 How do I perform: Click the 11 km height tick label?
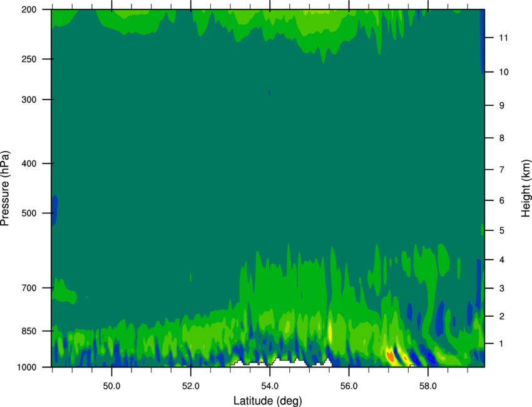pyautogui.click(x=503, y=38)
